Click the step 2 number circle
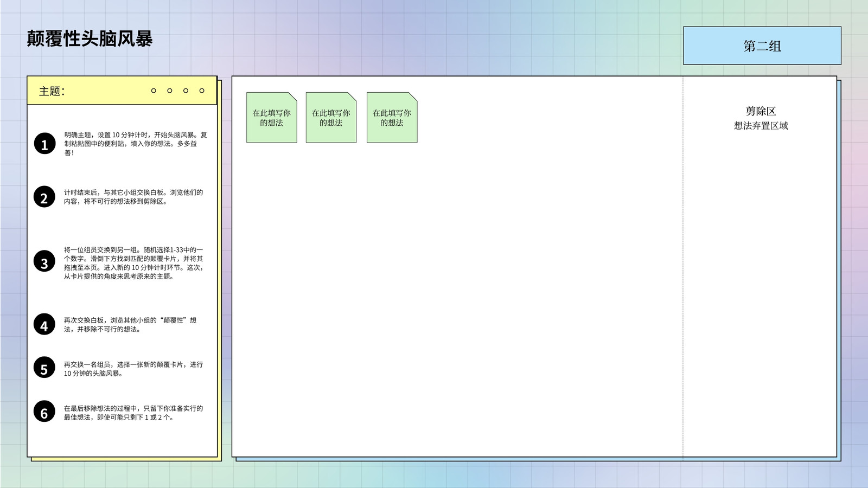 click(44, 197)
